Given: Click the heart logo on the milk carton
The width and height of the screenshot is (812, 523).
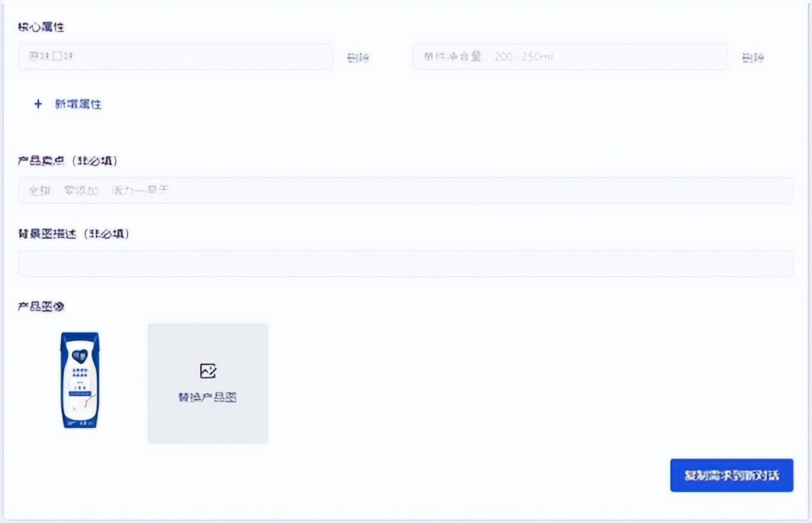Looking at the screenshot, I should pyautogui.click(x=79, y=357).
